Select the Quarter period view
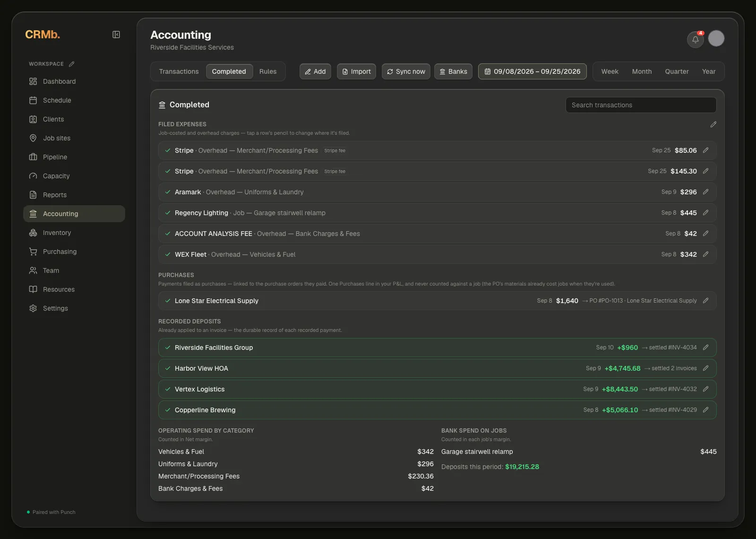 pyautogui.click(x=677, y=71)
